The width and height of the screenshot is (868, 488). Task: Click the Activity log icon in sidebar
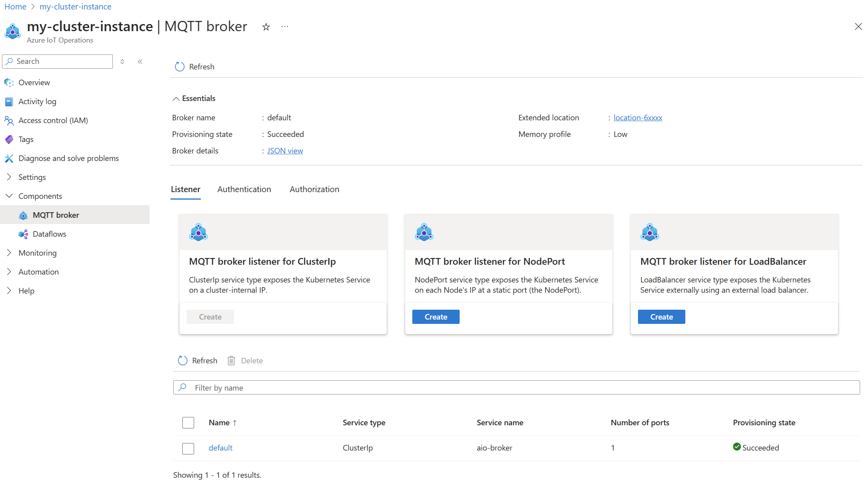[9, 101]
